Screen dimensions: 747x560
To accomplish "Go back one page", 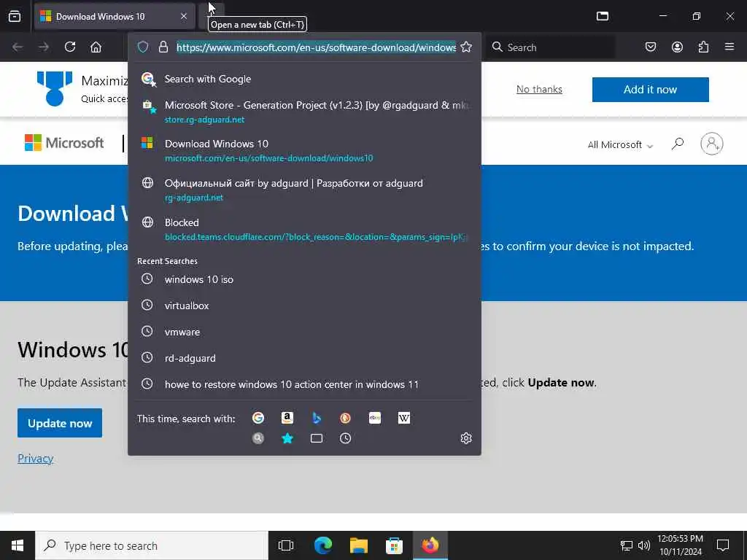I will (x=18, y=47).
